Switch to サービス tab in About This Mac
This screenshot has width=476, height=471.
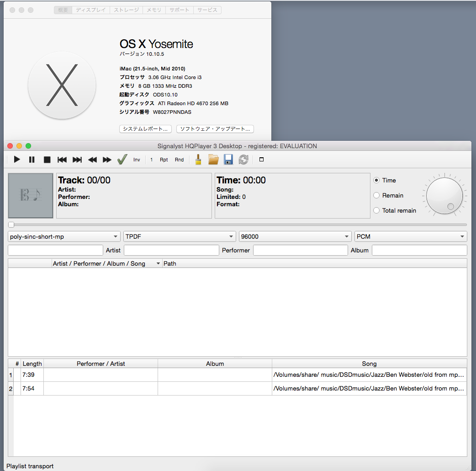(x=207, y=10)
